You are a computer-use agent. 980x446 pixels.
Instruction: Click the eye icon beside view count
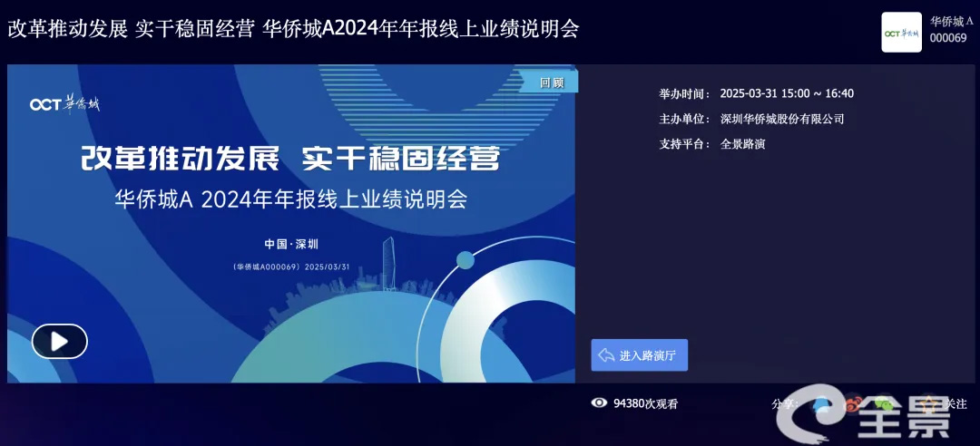(x=600, y=402)
